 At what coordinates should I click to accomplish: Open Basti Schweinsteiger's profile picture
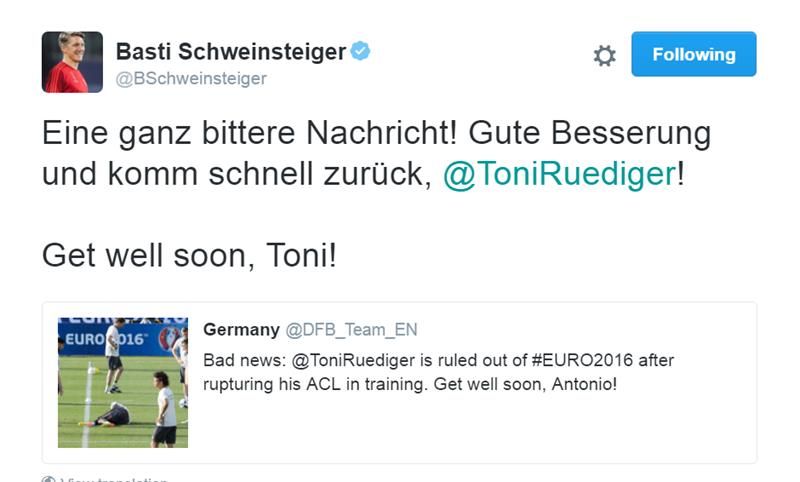pyautogui.click(x=72, y=62)
